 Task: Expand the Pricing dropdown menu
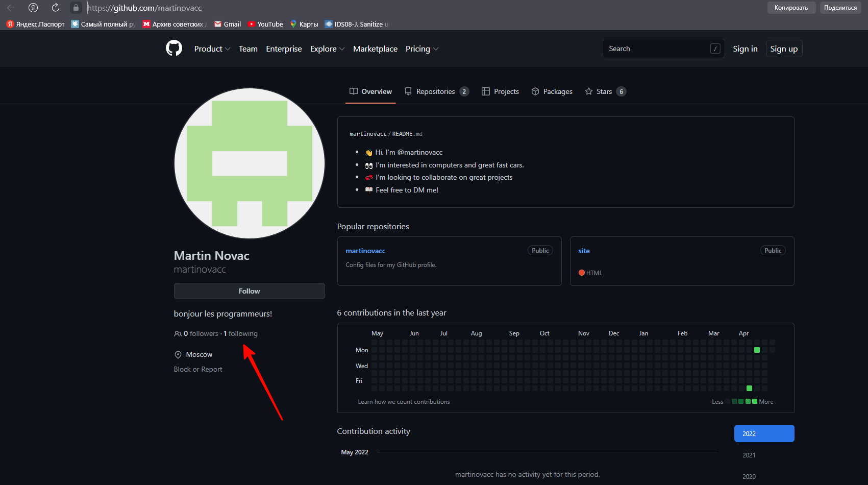click(x=421, y=49)
